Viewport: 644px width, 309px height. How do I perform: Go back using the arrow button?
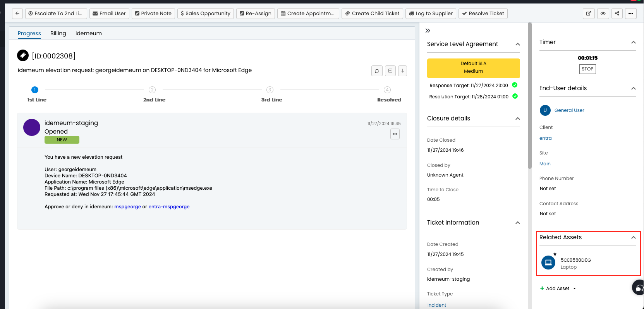click(x=17, y=13)
